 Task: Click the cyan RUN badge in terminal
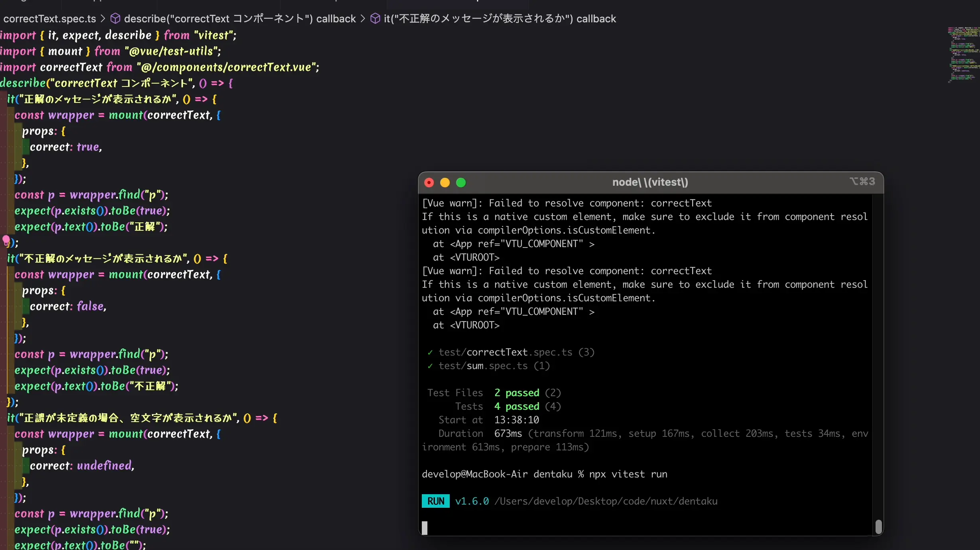[x=436, y=501]
